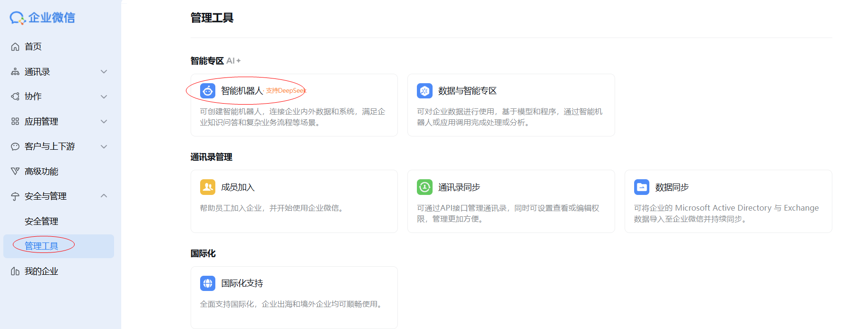Expand the 协作 menu chevron

tap(104, 97)
